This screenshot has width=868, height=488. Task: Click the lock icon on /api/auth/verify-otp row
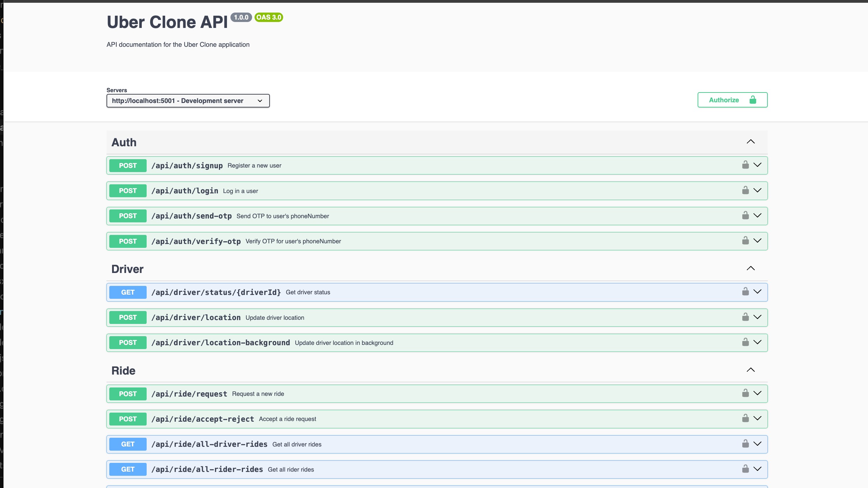[745, 241]
